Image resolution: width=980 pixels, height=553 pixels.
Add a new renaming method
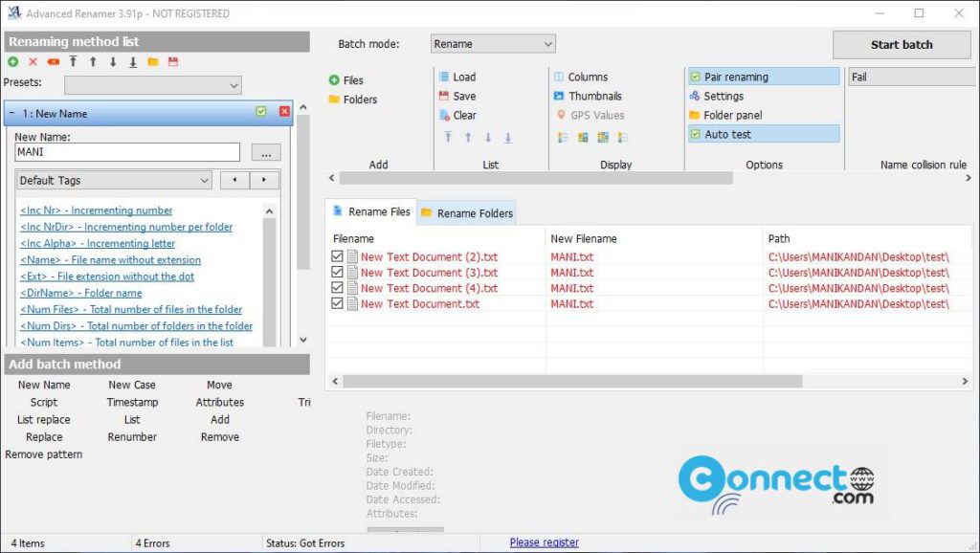[x=12, y=62]
